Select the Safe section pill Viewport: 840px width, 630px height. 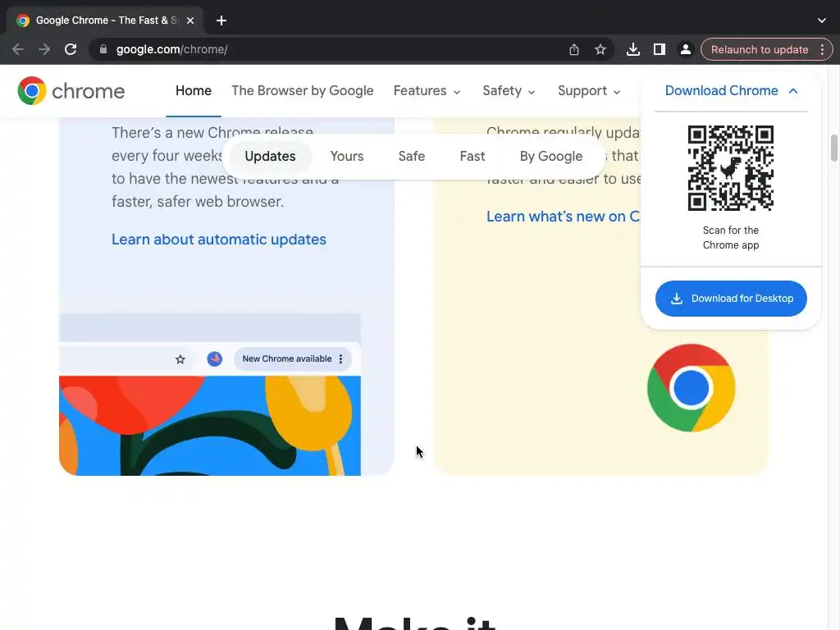(x=412, y=156)
